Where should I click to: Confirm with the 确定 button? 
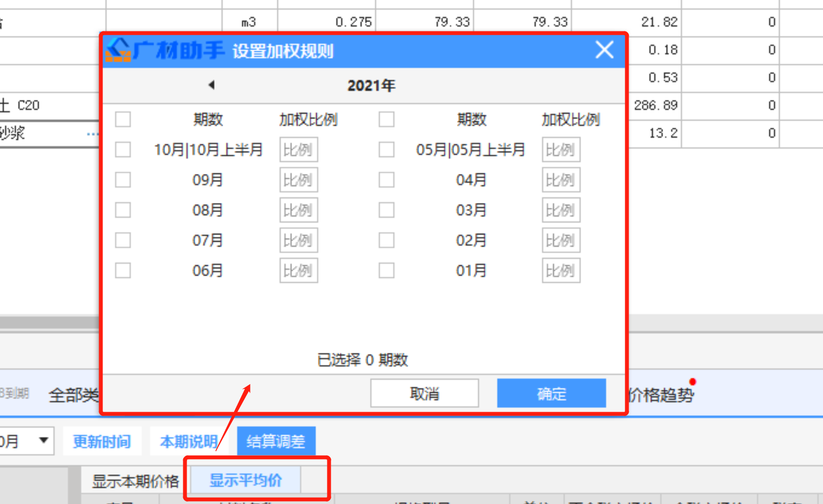click(551, 393)
